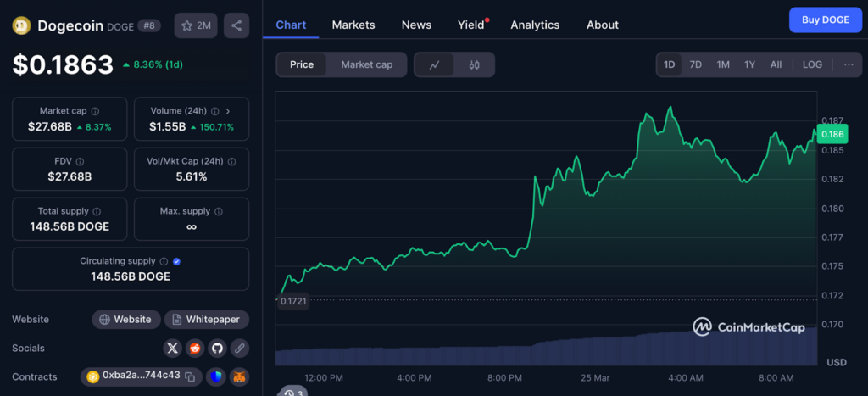Image resolution: width=868 pixels, height=396 pixels.
Task: Click the 0.186 current price marker
Action: pos(832,134)
